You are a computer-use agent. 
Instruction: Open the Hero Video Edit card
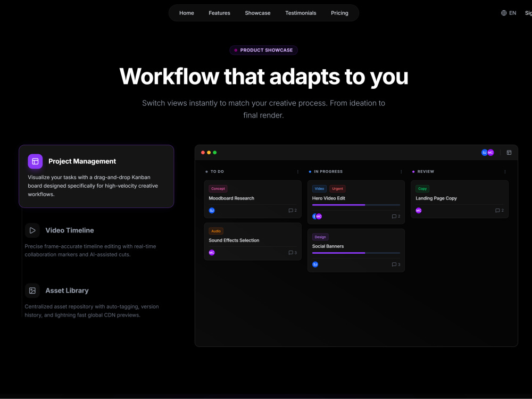coord(356,202)
